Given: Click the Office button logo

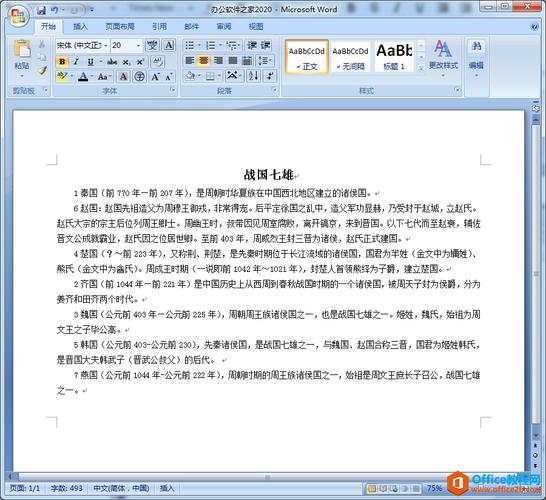Looking at the screenshot, I should [x=19, y=16].
